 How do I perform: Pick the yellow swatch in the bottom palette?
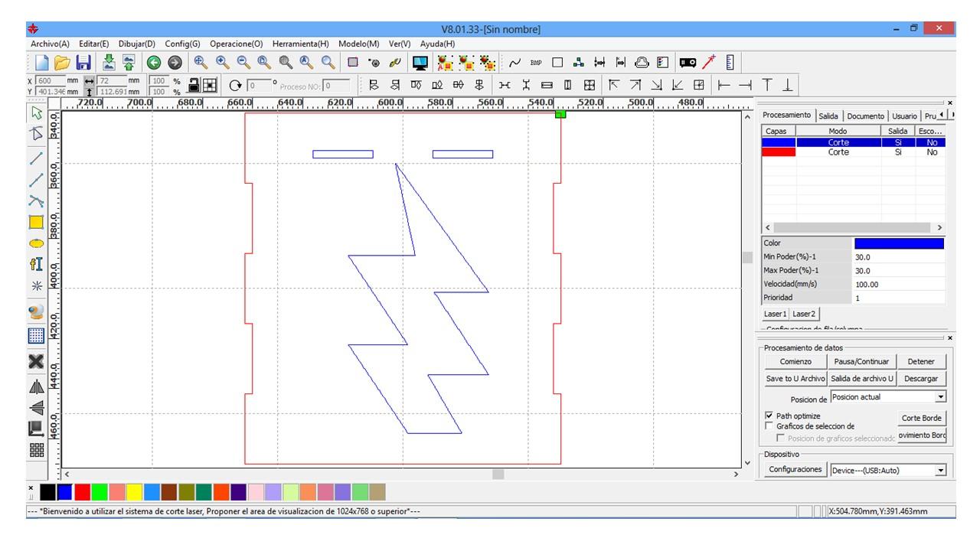134,491
